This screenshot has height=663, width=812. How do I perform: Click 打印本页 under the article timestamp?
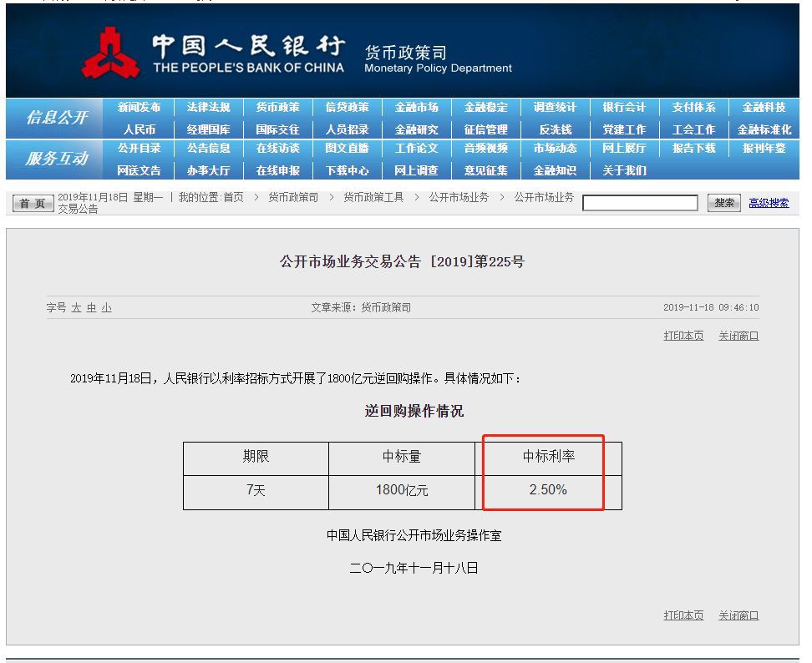tap(683, 336)
